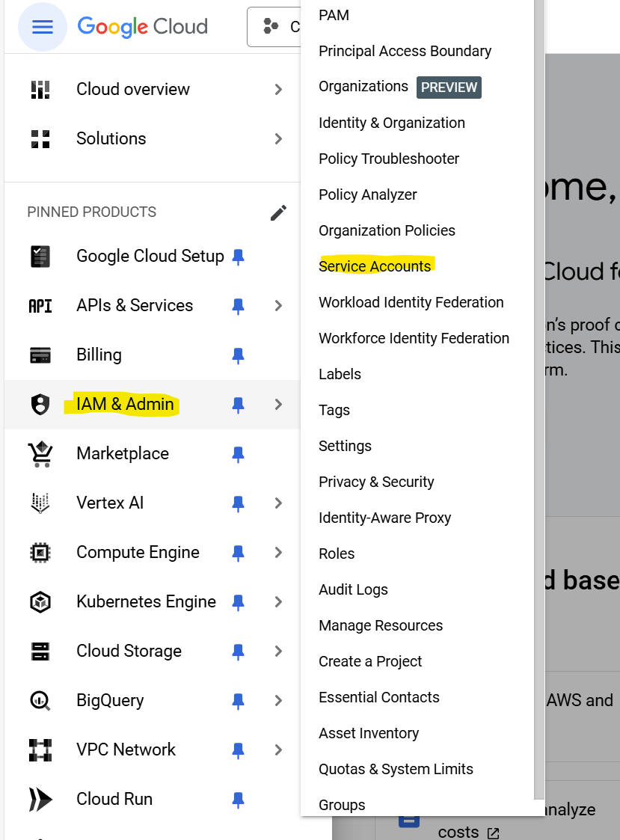Unpin BigQuery from pinned products
620x840 pixels.
[238, 701]
